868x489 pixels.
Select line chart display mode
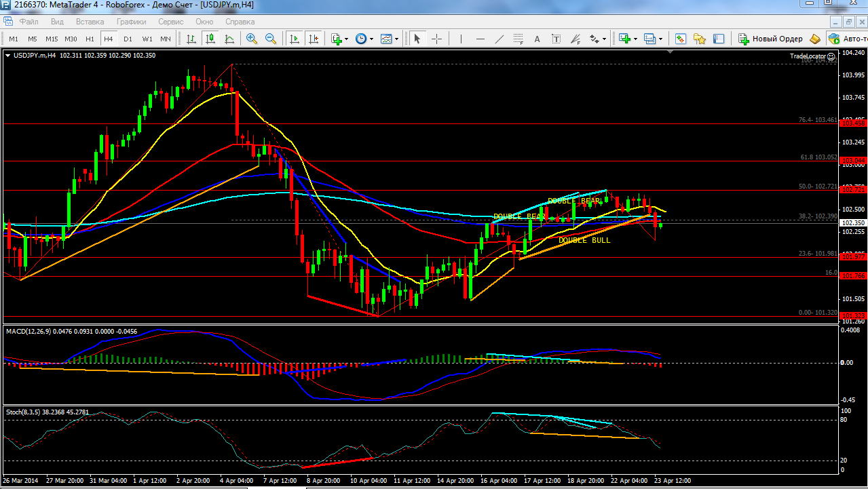coord(229,39)
